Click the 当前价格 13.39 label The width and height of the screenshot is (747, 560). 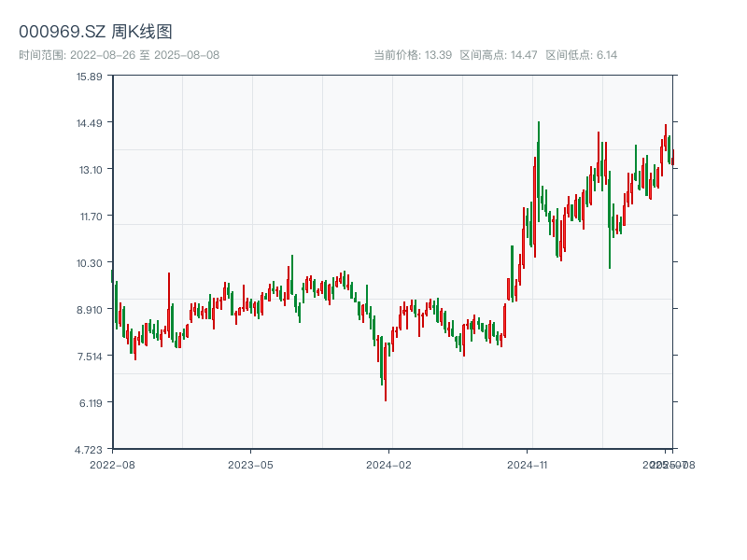(x=413, y=55)
